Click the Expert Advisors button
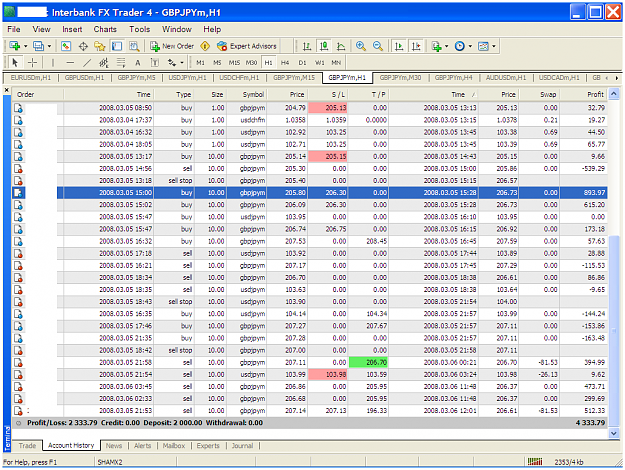 (247, 46)
